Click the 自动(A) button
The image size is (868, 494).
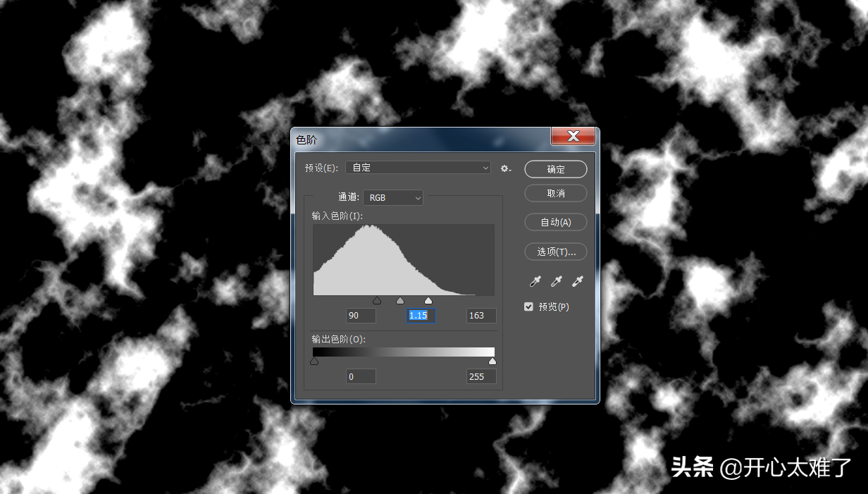[x=556, y=222]
